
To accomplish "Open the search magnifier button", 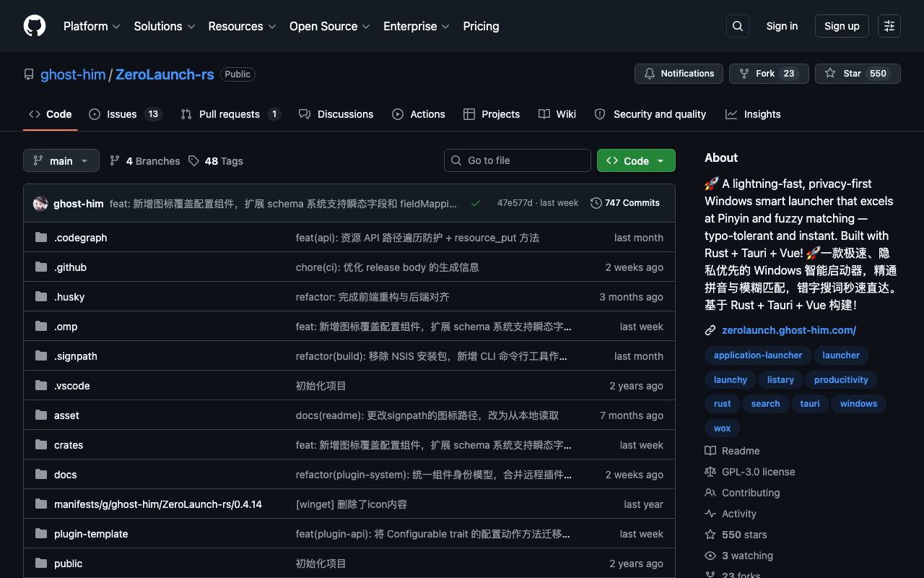I will [x=738, y=26].
